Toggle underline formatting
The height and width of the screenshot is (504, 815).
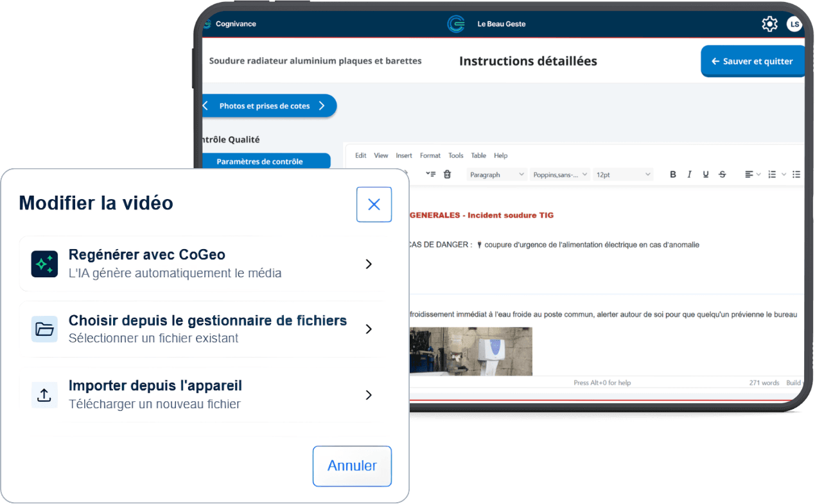706,175
